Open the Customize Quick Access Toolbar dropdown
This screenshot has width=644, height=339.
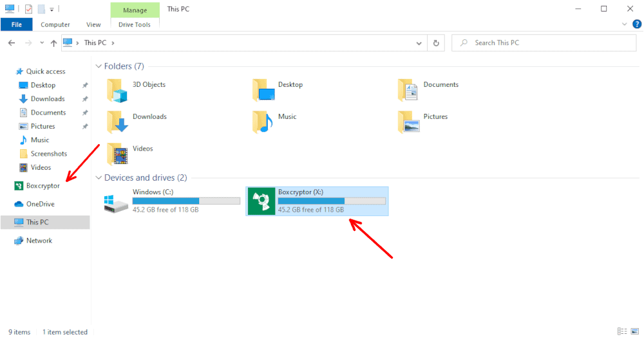pyautogui.click(x=52, y=9)
